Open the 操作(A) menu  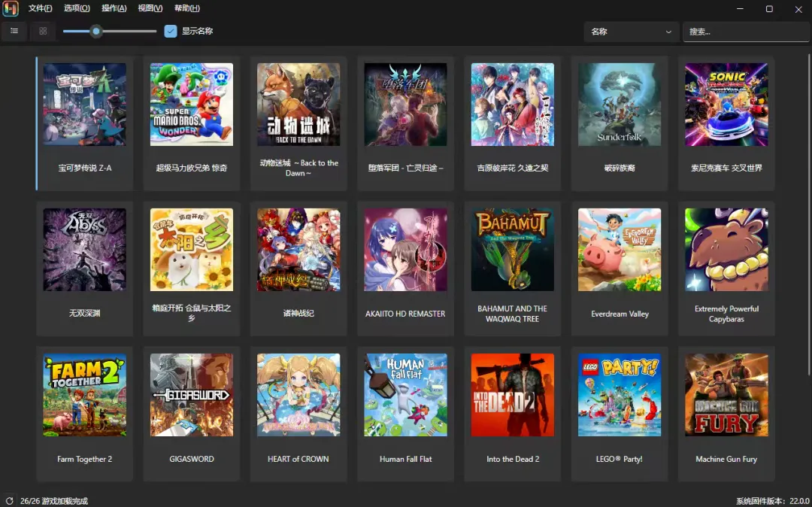pyautogui.click(x=114, y=8)
